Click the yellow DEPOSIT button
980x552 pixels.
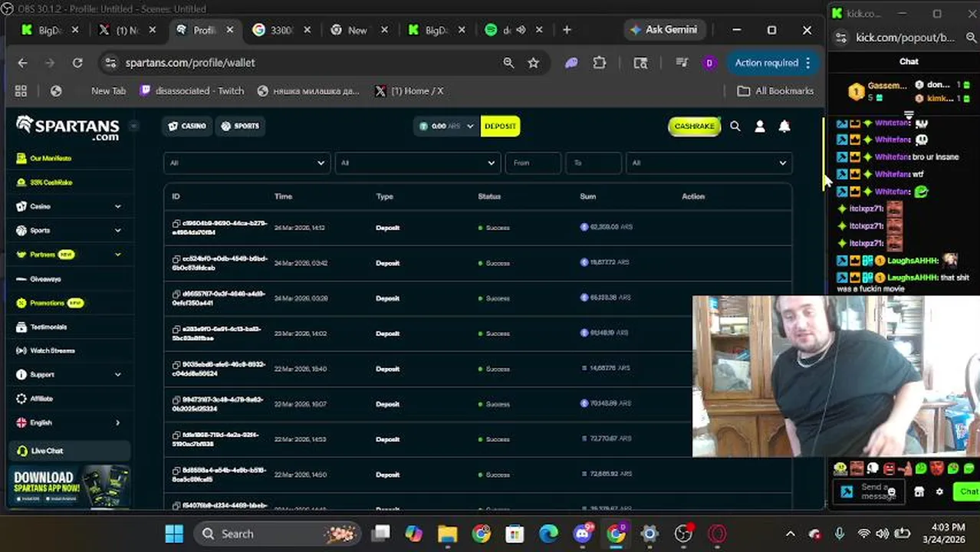click(500, 126)
